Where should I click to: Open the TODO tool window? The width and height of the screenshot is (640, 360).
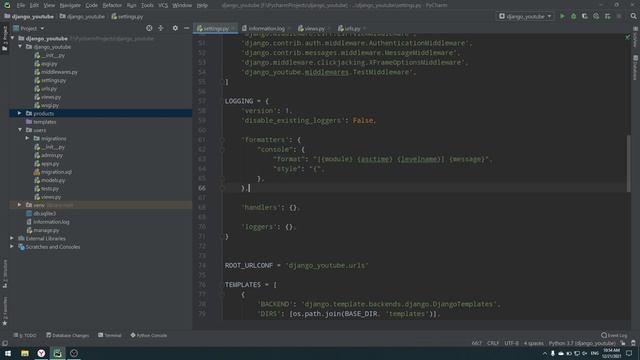(x=25, y=335)
